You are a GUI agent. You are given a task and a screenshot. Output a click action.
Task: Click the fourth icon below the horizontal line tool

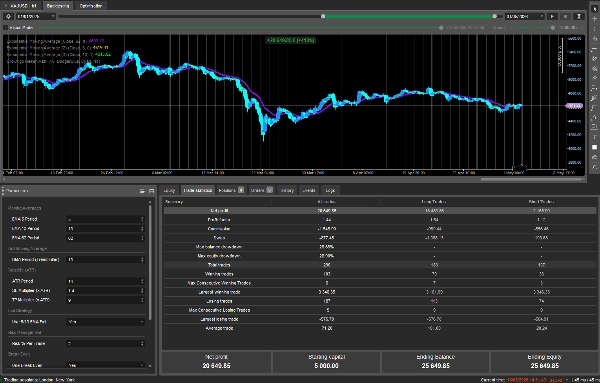click(x=594, y=88)
